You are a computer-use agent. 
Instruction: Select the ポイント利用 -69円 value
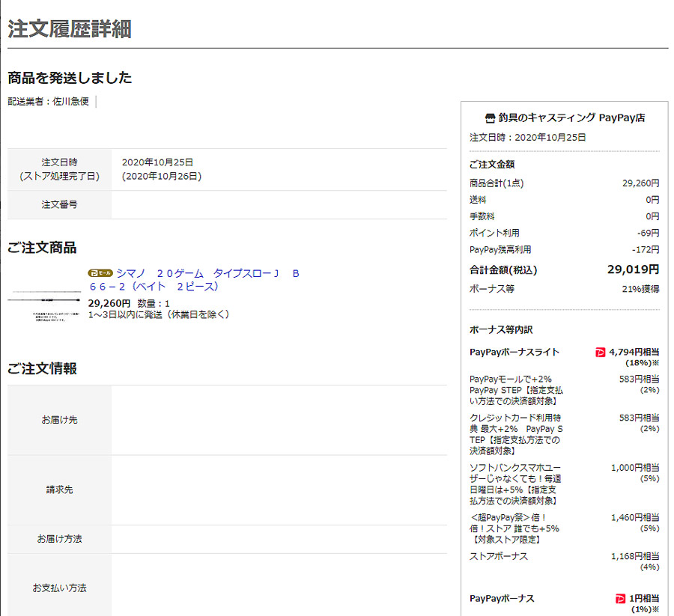649,233
